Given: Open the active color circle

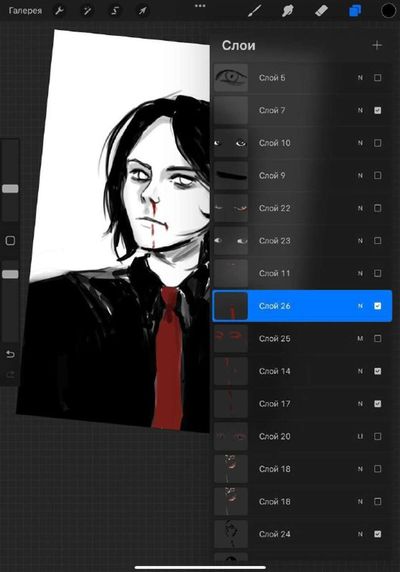Looking at the screenshot, I should 389,11.
